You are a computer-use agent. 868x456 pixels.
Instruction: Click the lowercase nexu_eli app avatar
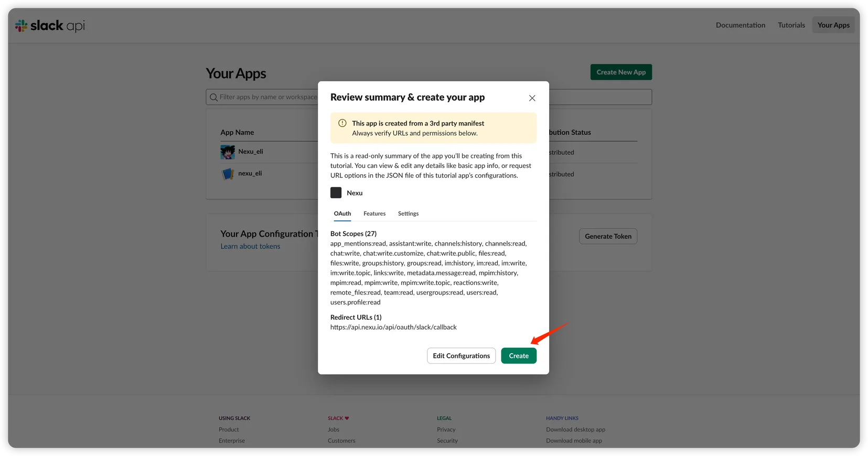[x=228, y=174]
